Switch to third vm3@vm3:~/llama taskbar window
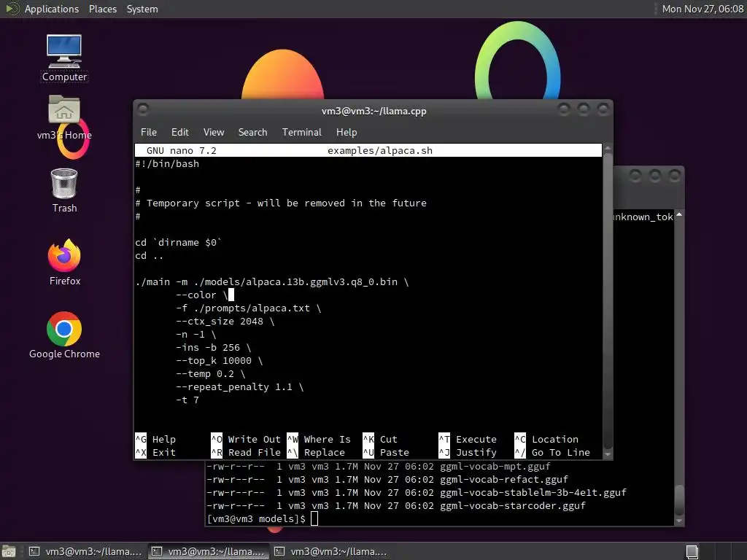This screenshot has height=560, width=747. coord(331,551)
